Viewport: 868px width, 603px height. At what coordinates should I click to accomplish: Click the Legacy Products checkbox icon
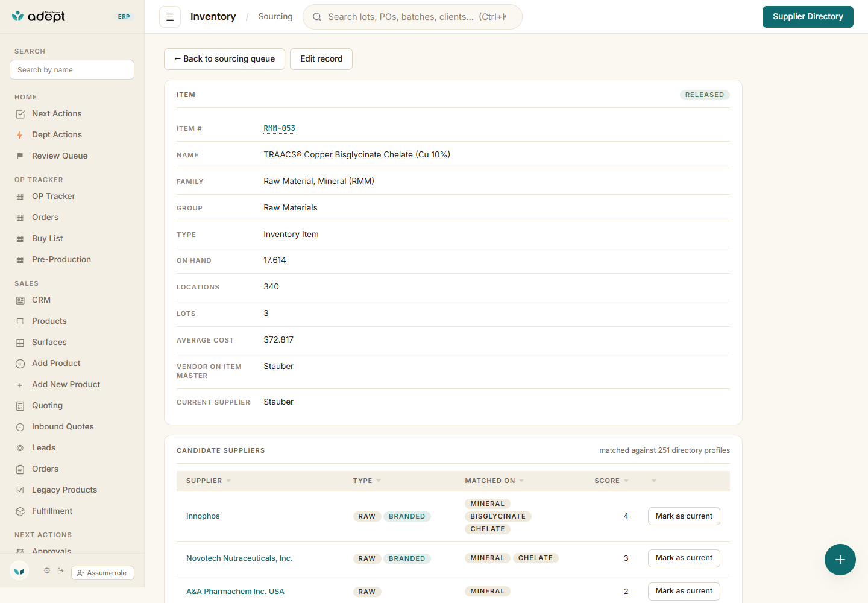pyautogui.click(x=20, y=490)
